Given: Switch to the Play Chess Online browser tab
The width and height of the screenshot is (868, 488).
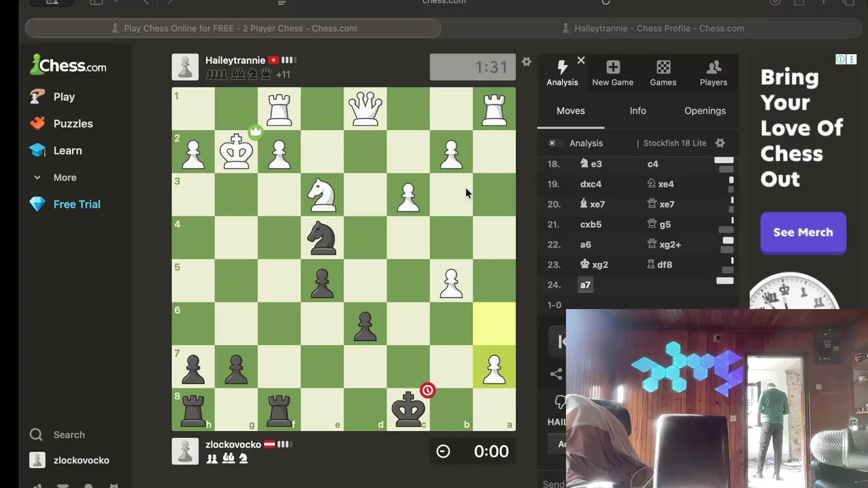Looking at the screenshot, I should pos(233,28).
